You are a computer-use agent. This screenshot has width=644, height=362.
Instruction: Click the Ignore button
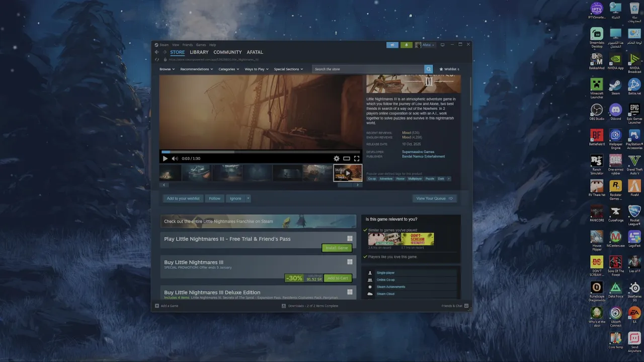pyautogui.click(x=235, y=198)
